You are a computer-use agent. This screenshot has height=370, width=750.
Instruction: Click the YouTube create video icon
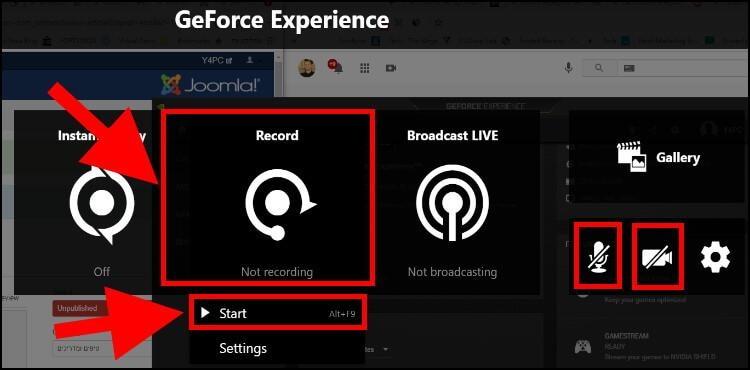391,68
